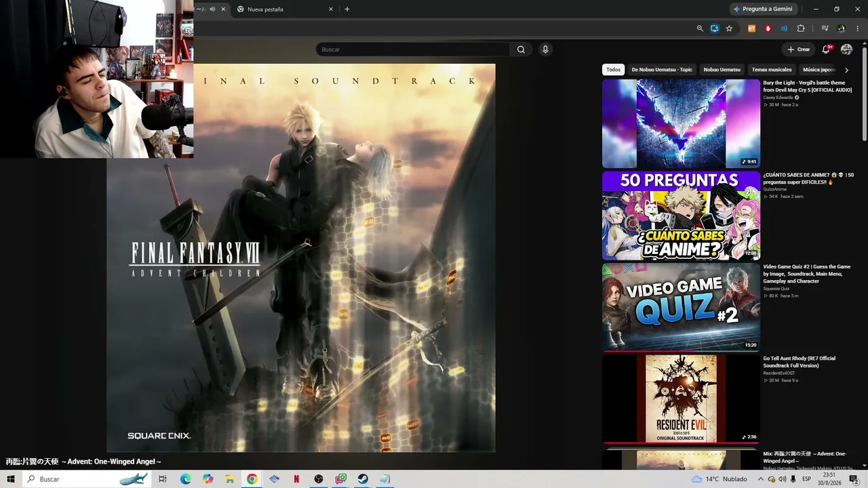Open the Chrome three-dot menu
Image resolution: width=868 pixels, height=488 pixels.
click(858, 28)
